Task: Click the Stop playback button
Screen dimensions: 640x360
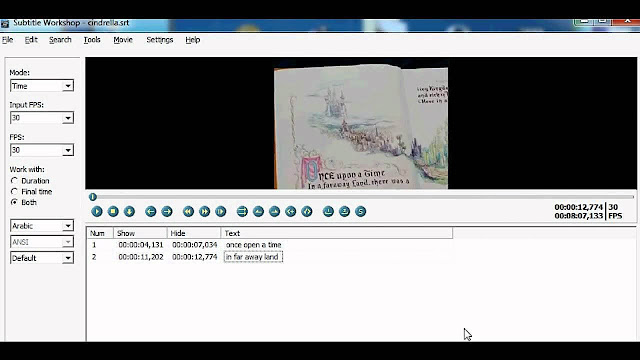Action: [x=113, y=211]
